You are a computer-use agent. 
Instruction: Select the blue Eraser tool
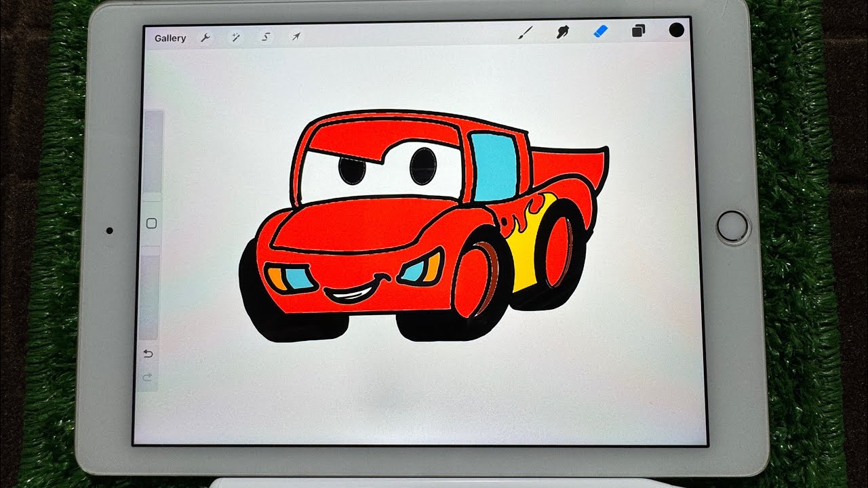point(600,31)
